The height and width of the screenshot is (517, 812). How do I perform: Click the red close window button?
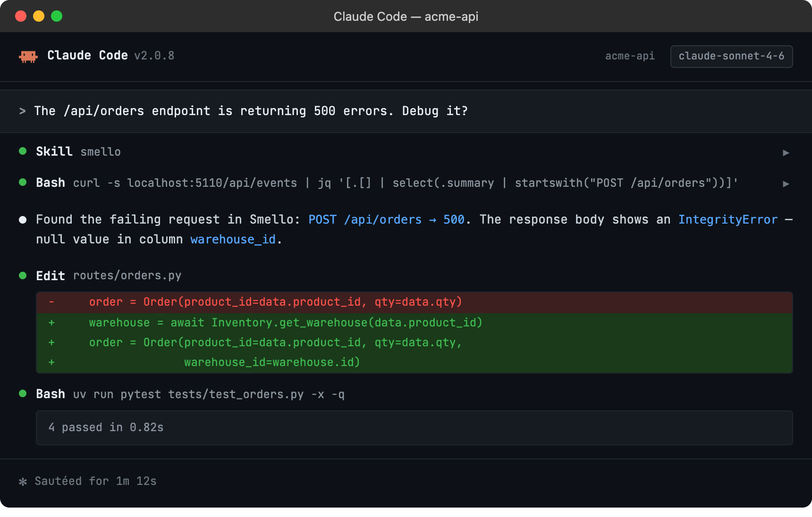(21, 16)
